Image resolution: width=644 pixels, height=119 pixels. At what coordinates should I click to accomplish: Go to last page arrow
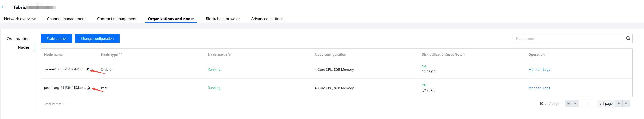(626, 103)
